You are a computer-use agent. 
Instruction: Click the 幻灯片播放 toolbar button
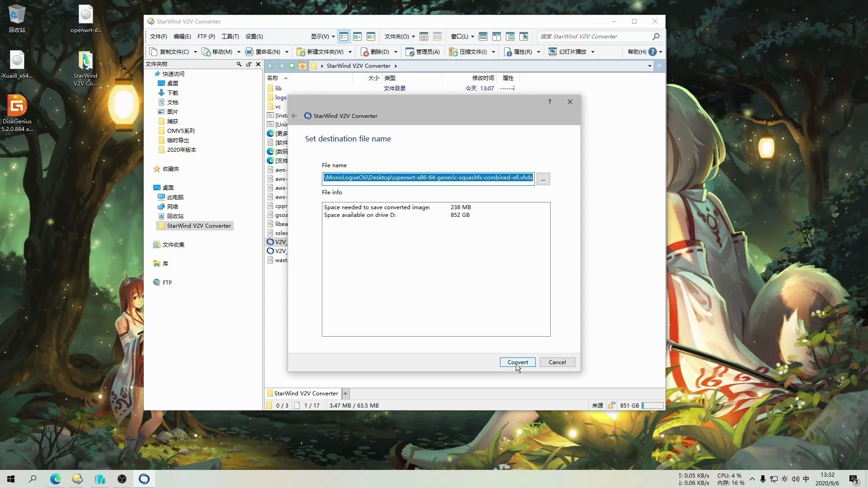click(x=568, y=52)
